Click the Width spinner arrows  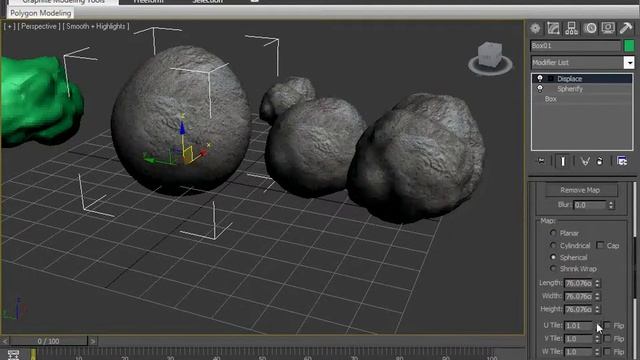(x=598, y=296)
